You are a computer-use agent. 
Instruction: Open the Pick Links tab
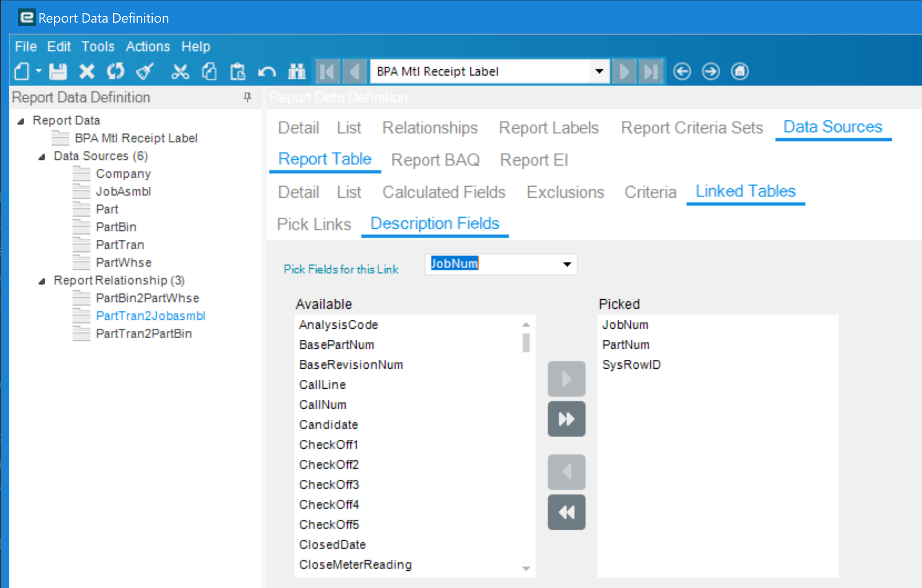pos(314,224)
